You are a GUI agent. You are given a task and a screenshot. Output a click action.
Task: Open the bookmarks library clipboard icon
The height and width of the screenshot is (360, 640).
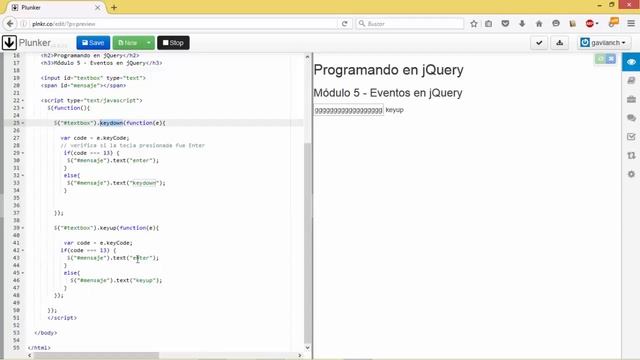(489, 24)
